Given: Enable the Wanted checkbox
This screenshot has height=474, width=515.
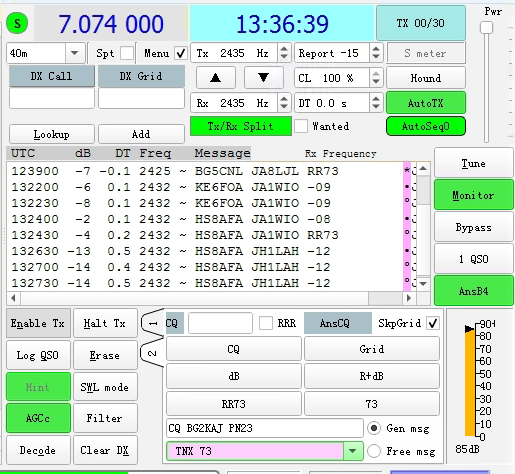Looking at the screenshot, I should click(x=301, y=126).
